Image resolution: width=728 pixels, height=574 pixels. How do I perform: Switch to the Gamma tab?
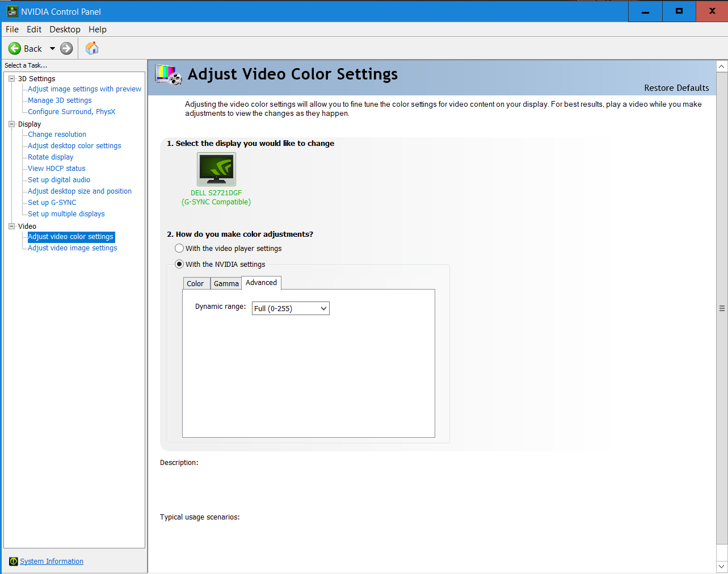click(x=226, y=283)
